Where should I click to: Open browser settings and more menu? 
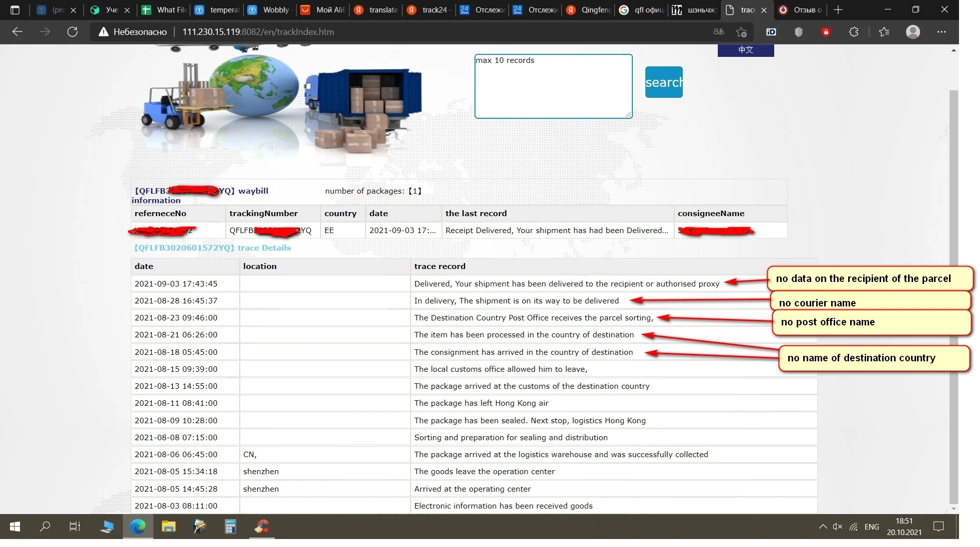pyautogui.click(x=941, y=32)
